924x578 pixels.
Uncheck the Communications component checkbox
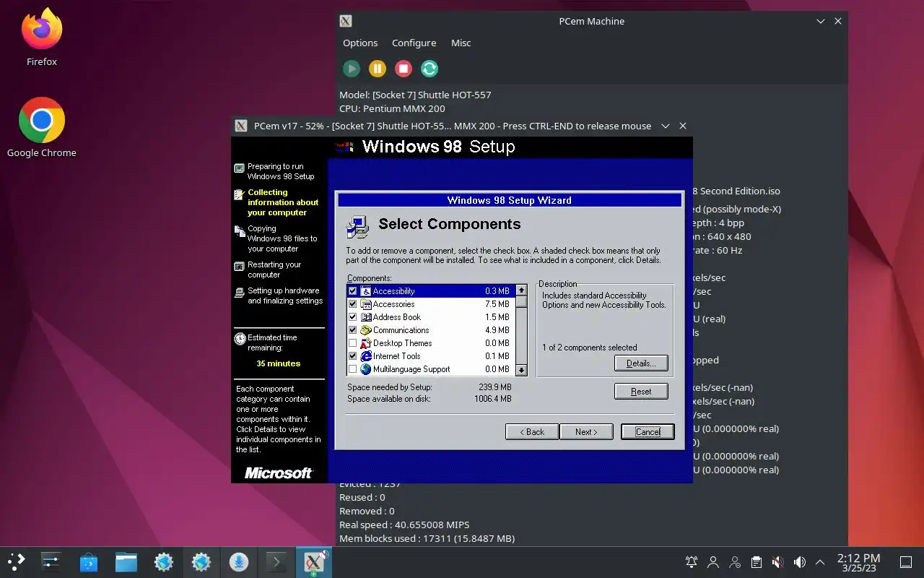click(353, 330)
